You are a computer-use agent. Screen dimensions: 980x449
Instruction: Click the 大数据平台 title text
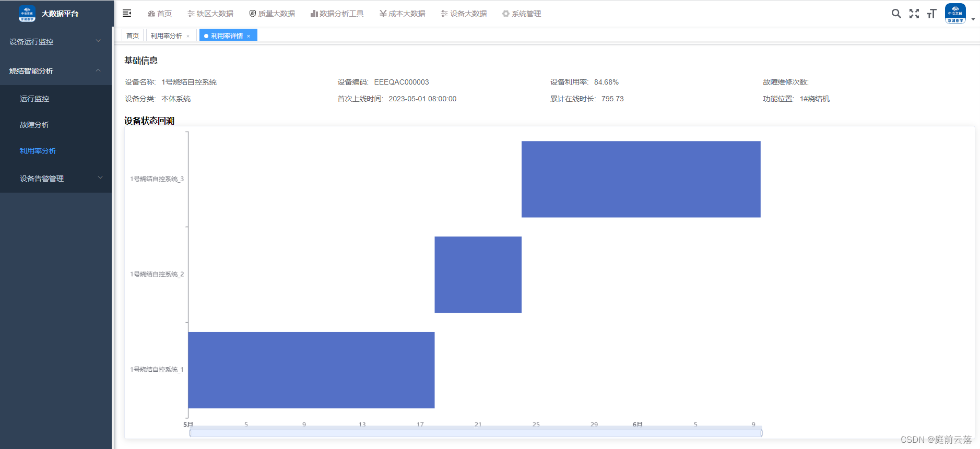(x=60, y=14)
